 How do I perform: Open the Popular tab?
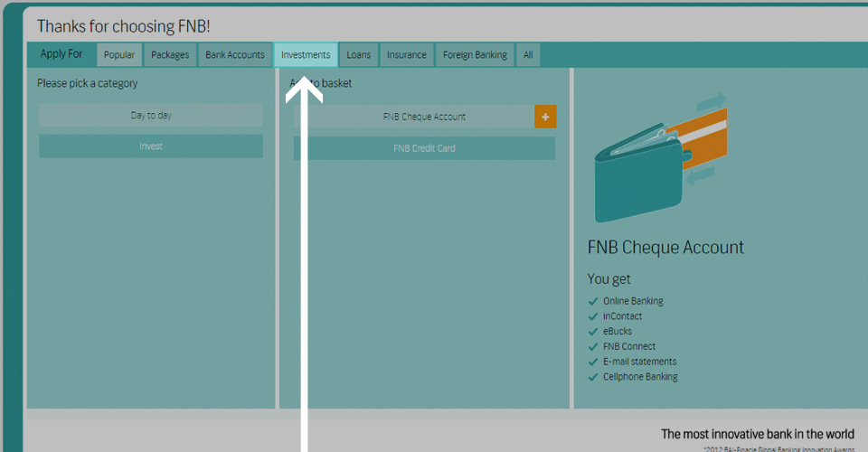(119, 55)
